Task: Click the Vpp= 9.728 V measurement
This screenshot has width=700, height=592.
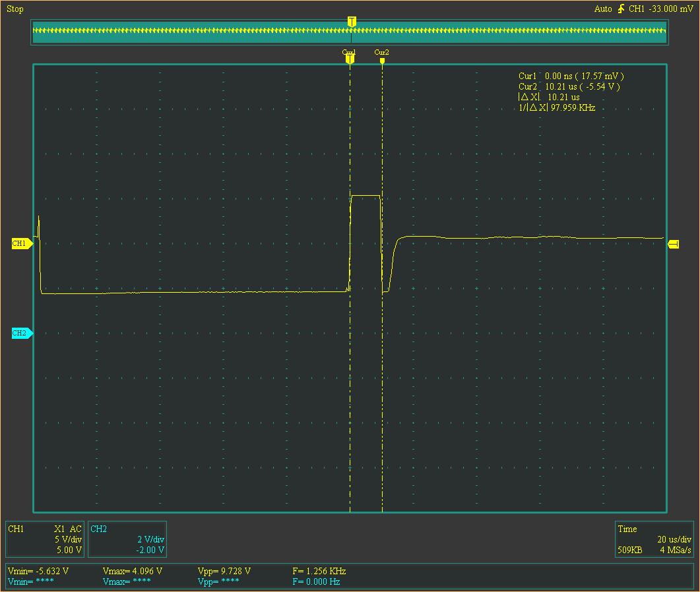Action: point(224,571)
